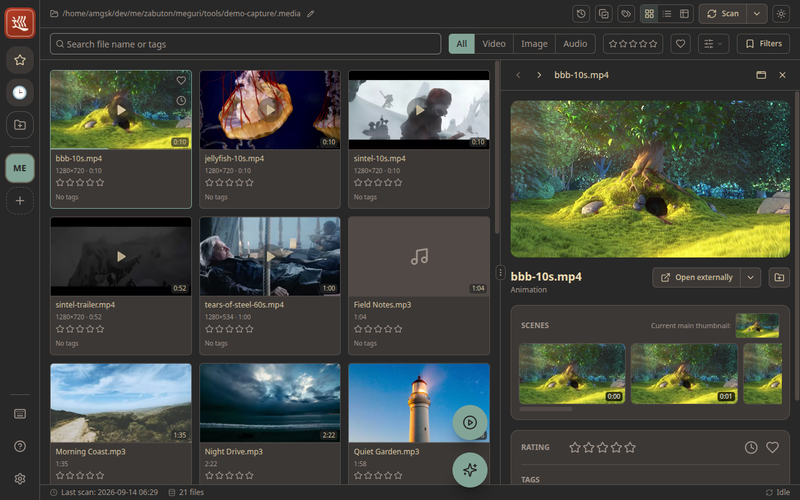The height and width of the screenshot is (500, 800).
Task: Click the 21 files status entry
Action: pyautogui.click(x=186, y=492)
